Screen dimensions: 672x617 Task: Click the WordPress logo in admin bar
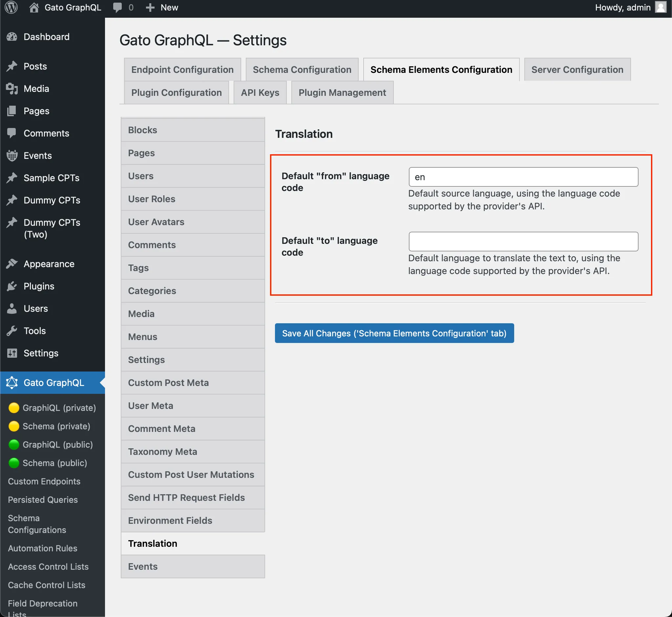11,7
